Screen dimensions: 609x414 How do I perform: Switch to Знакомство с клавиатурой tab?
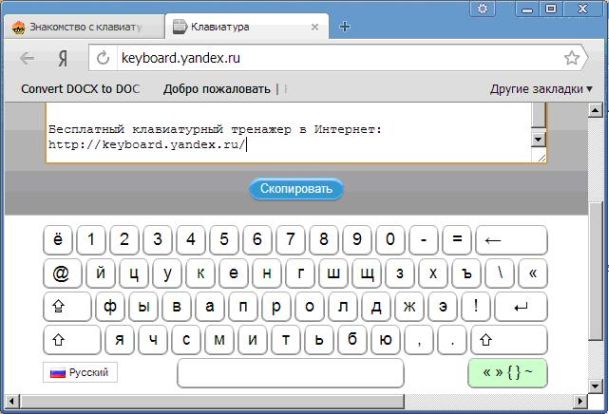[x=84, y=27]
